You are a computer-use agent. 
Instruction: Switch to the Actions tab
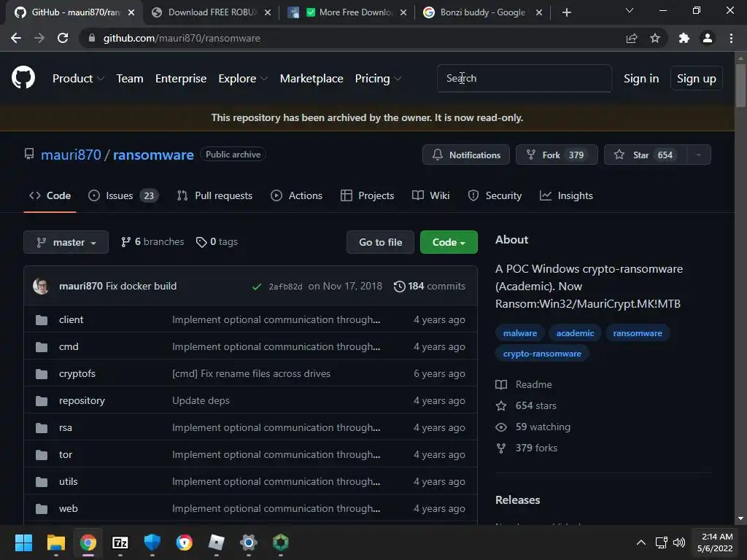296,195
